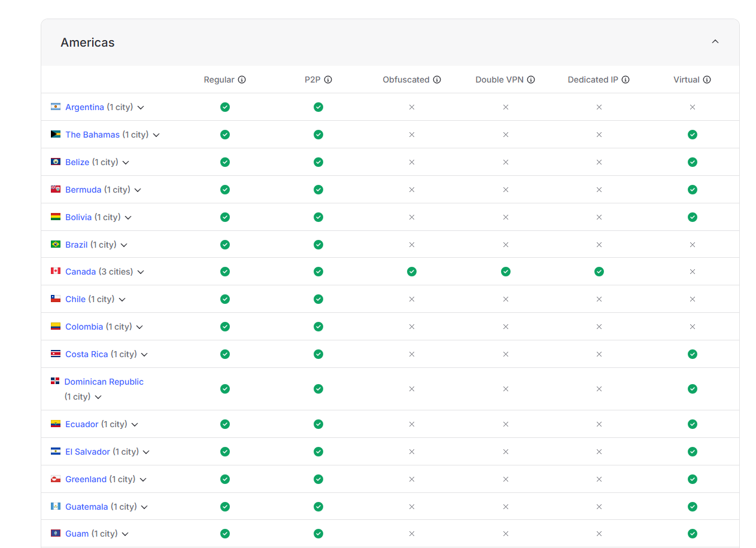Screen dimensions: 756x548
Task: Click the Regular column header
Action: coord(219,80)
